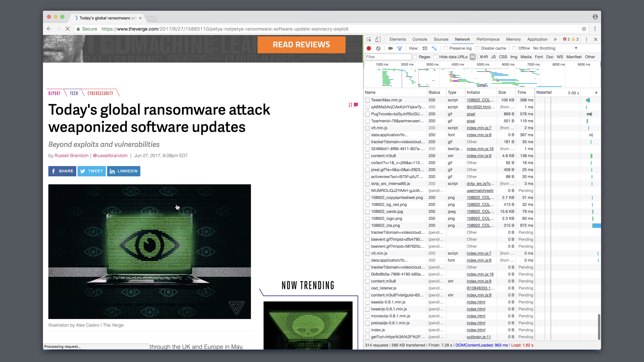The image size is (644, 362).
Task: Filter requests by Img type
Action: tap(514, 57)
